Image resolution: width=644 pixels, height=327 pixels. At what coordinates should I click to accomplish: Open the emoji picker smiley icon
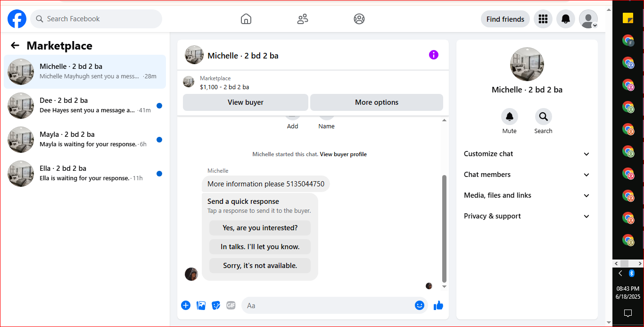420,305
